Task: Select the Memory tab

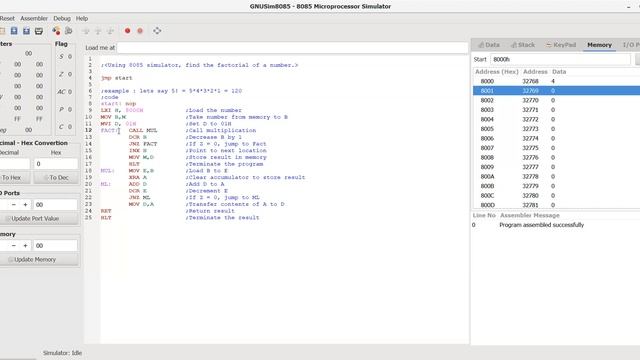Action: click(599, 45)
